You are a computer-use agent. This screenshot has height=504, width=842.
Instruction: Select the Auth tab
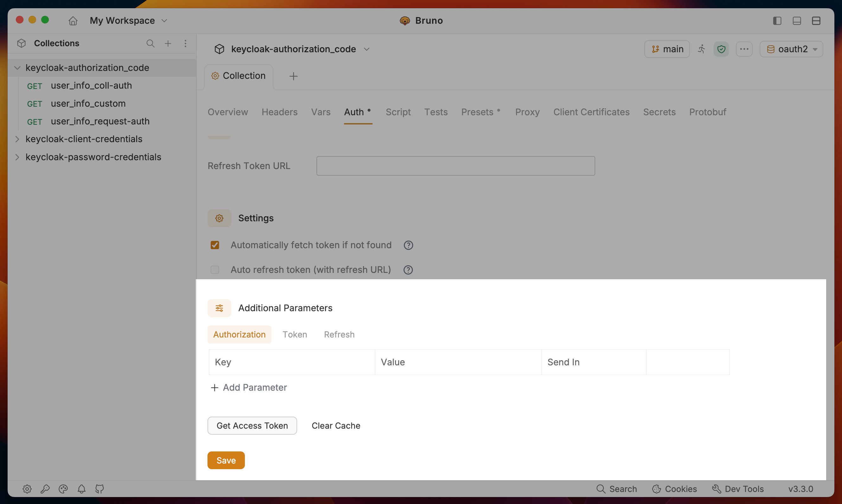tap(358, 112)
